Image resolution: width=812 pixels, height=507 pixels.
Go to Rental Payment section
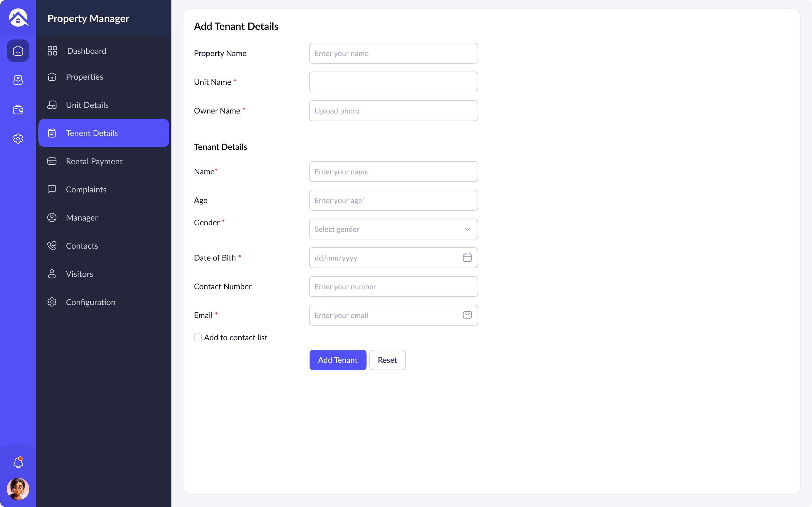[x=94, y=161]
